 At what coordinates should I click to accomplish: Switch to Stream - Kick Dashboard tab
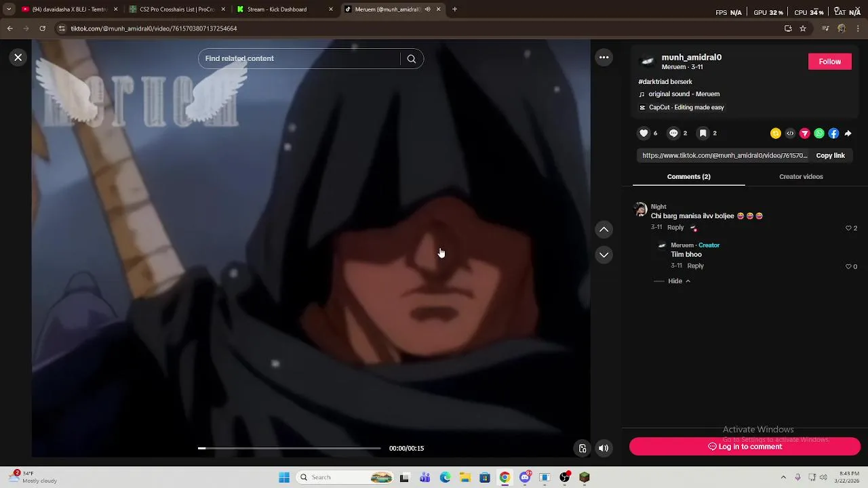point(285,9)
